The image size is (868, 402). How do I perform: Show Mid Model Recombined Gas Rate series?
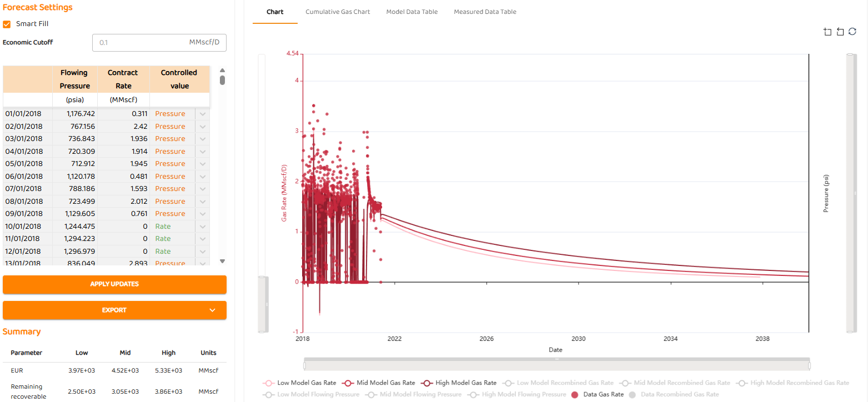(675, 383)
